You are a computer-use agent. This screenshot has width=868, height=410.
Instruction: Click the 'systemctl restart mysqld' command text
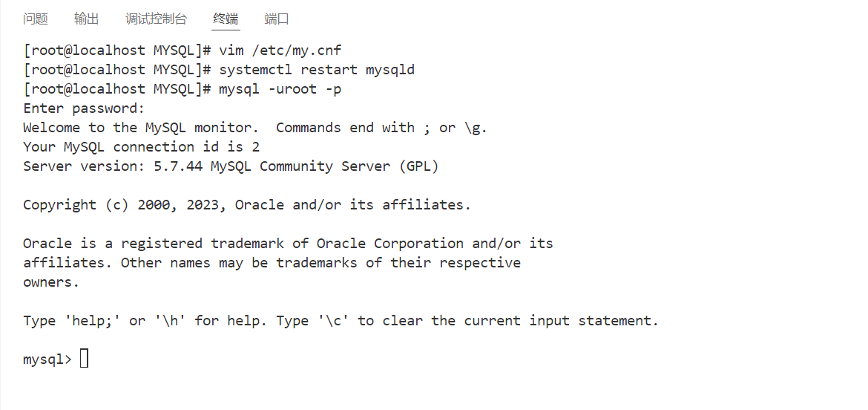(318, 70)
